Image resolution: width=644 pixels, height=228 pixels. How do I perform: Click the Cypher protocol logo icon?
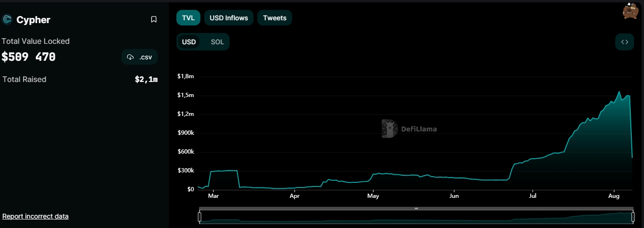pyautogui.click(x=7, y=19)
